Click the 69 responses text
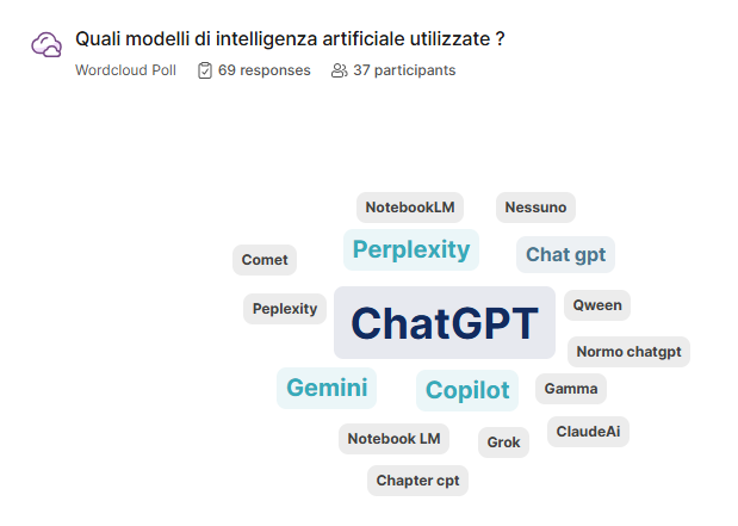738x526 pixels. click(264, 70)
